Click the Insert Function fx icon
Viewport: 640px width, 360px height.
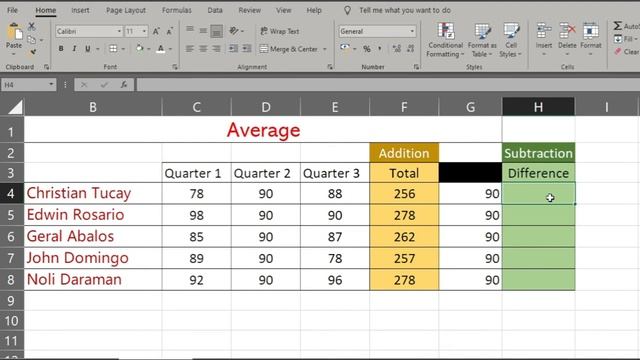click(123, 85)
